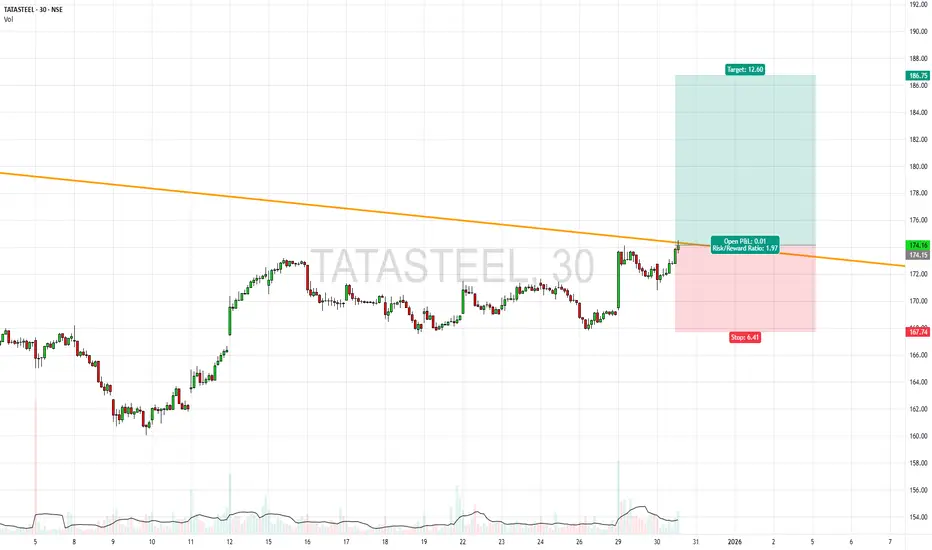Viewport: 932px width, 550px height.
Task: Click the large TATASTEEL, 30 watermark
Action: (452, 266)
